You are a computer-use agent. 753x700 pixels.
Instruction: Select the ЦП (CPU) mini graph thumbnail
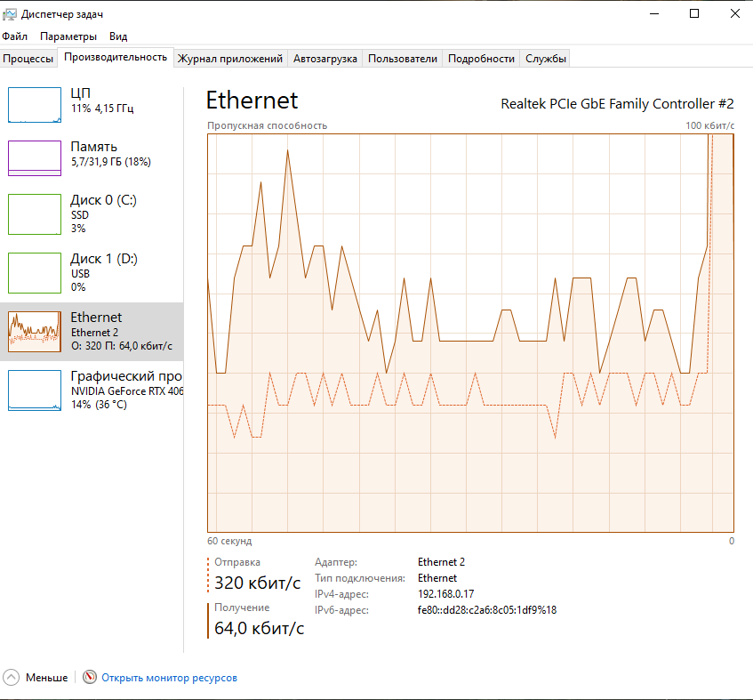point(35,105)
